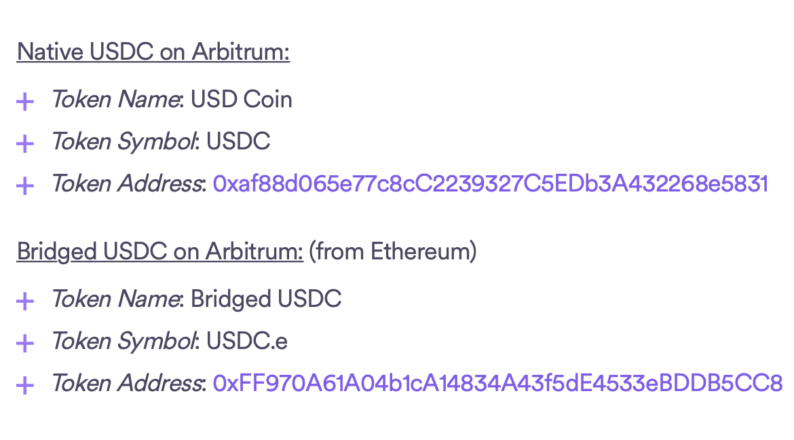Viewport: 794px width, 440px height.
Task: Click "Token Symbol" label in the native section
Action: (112, 142)
